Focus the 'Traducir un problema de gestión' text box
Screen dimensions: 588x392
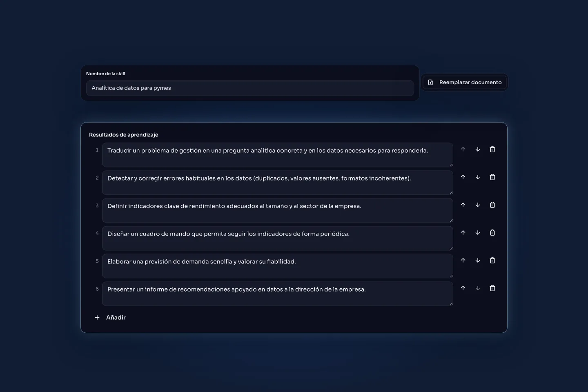coord(278,155)
